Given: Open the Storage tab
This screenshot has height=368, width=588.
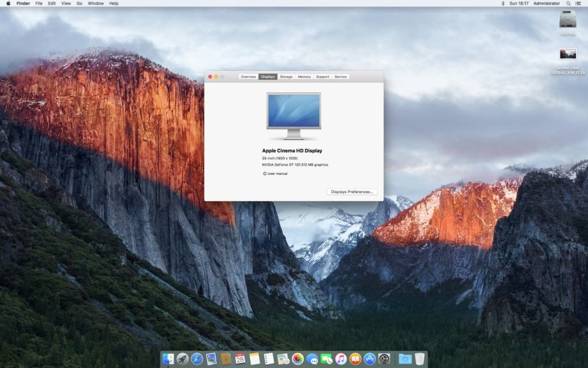Looking at the screenshot, I should point(286,77).
